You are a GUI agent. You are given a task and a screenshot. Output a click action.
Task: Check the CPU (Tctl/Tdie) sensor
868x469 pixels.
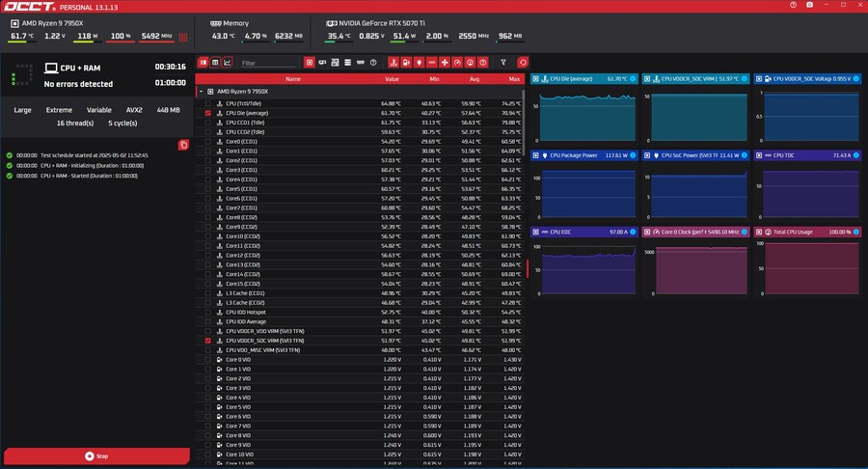click(208, 103)
